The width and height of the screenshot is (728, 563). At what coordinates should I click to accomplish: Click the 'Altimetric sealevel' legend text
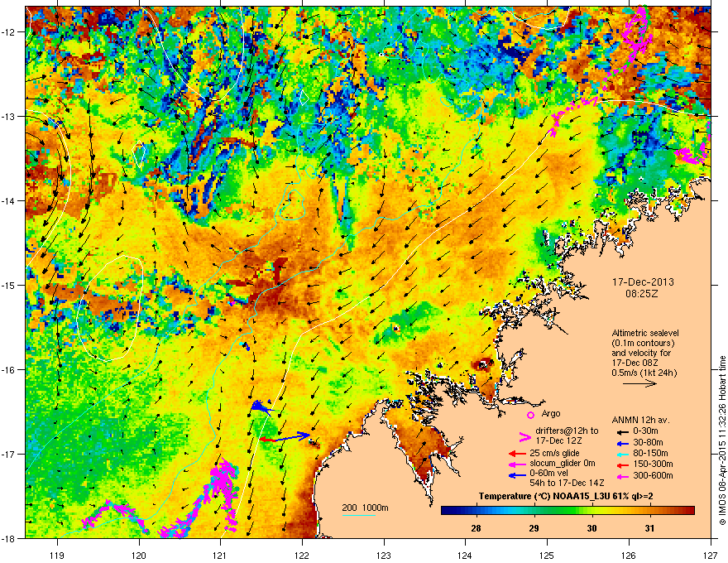tap(645, 333)
